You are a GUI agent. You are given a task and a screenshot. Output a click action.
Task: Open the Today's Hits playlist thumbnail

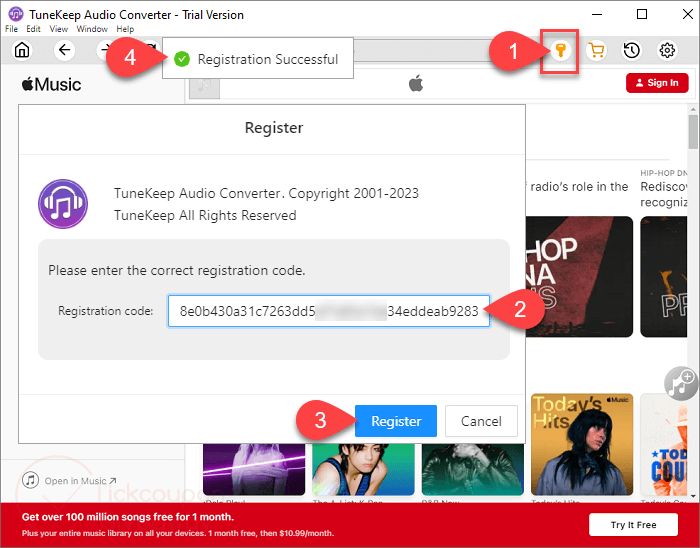pyautogui.click(x=582, y=444)
